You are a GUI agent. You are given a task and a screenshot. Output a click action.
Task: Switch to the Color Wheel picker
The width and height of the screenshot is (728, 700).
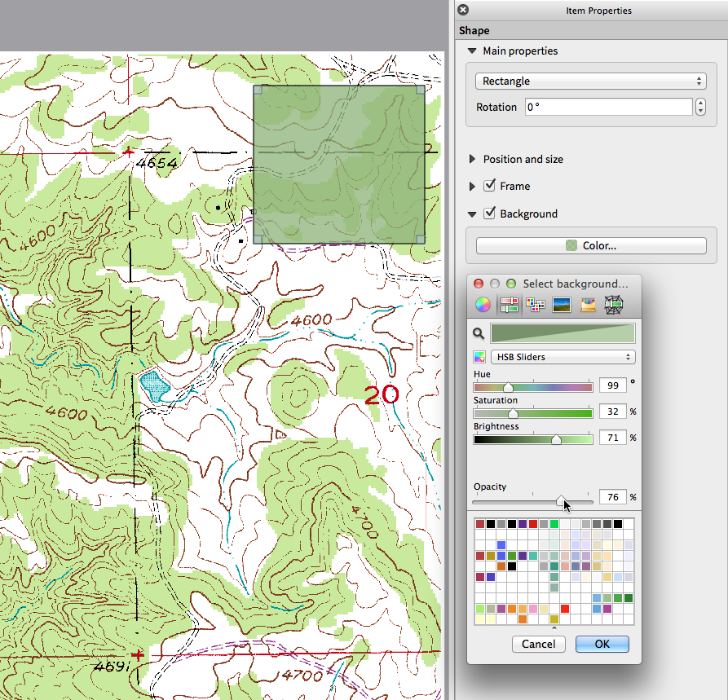point(483,306)
